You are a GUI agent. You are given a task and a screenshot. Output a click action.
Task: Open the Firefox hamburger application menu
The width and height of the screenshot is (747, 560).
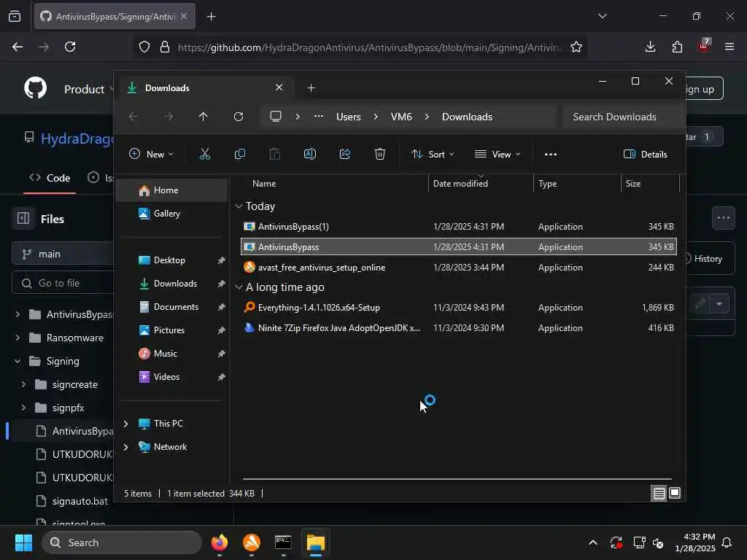point(729,47)
